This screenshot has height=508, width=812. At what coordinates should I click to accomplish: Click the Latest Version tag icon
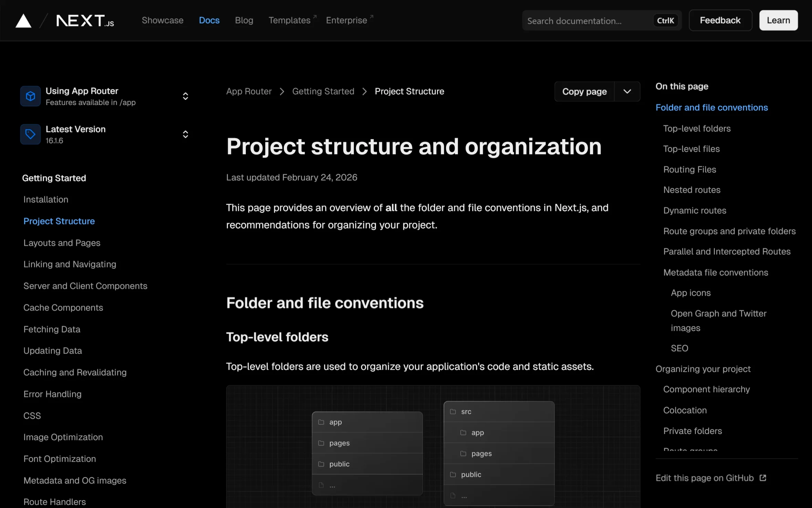(x=30, y=134)
